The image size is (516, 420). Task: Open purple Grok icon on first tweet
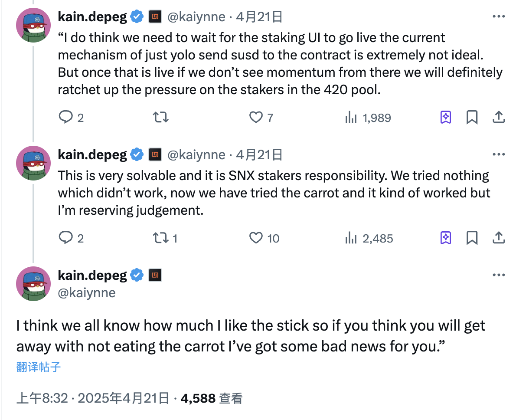446,117
